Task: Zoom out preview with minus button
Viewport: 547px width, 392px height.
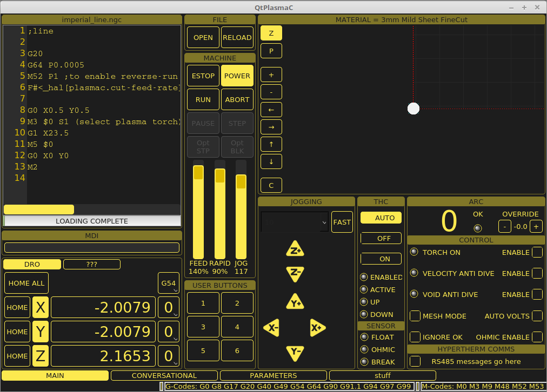Action: coord(271,92)
